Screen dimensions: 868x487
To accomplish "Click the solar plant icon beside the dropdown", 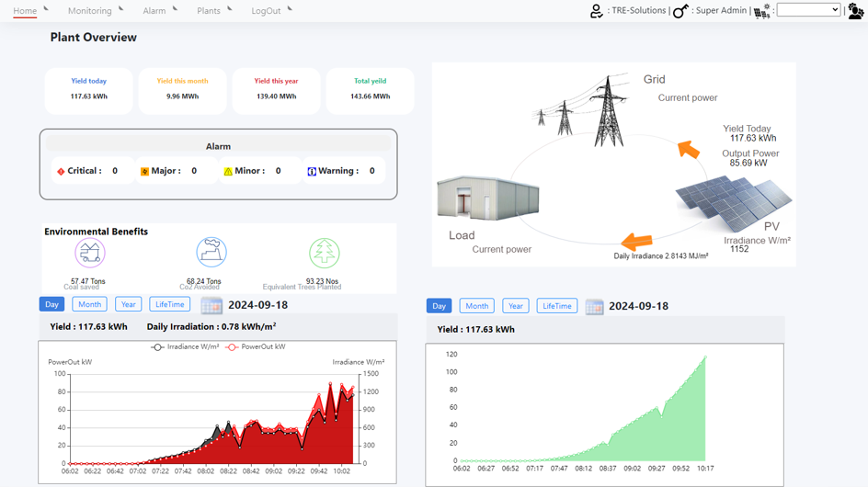I will pos(762,11).
